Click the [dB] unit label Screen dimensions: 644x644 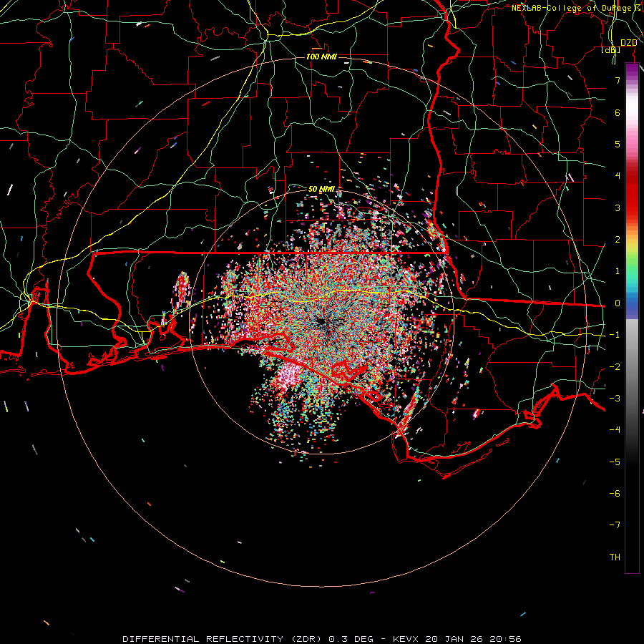pos(611,50)
